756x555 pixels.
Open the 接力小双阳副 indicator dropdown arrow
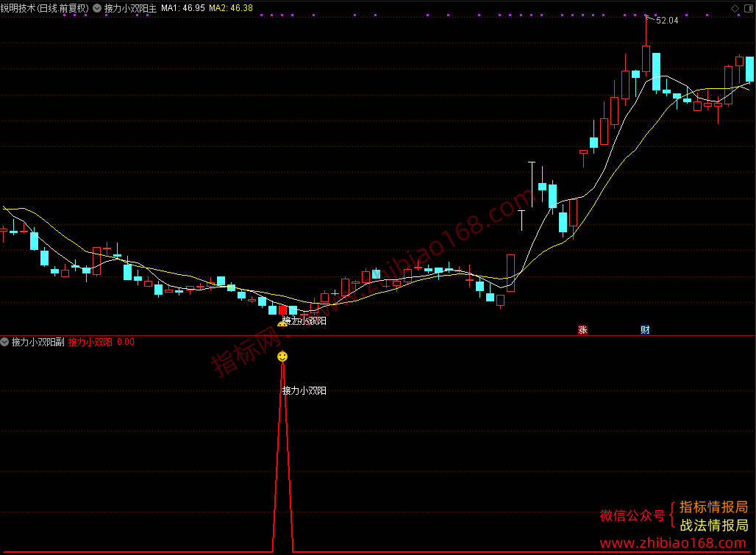(4, 342)
